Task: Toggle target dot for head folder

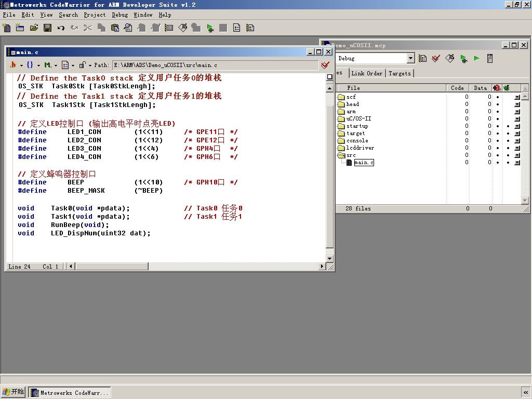Action: (498, 104)
